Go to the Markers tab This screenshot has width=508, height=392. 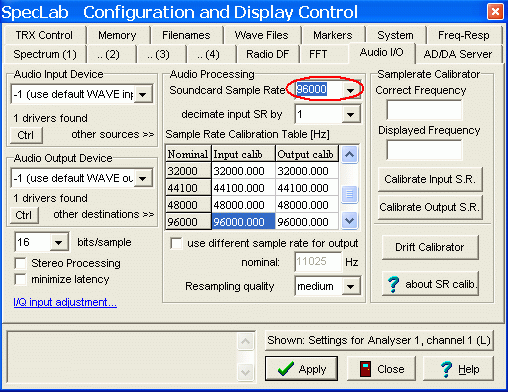click(x=333, y=35)
